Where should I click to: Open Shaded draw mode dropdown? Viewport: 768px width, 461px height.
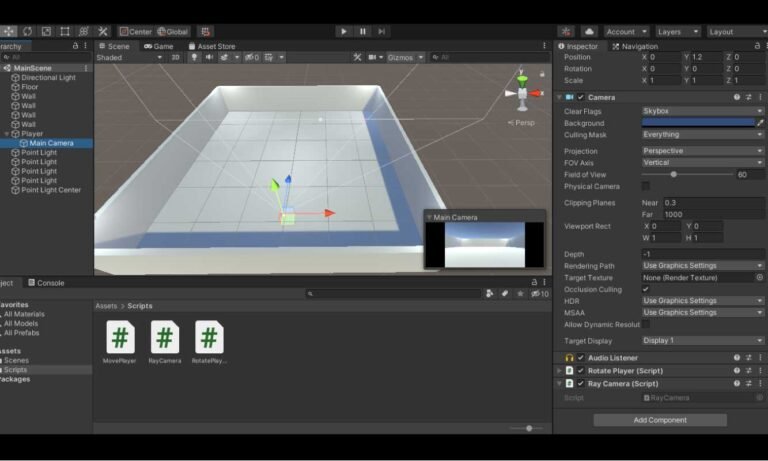pyautogui.click(x=129, y=57)
